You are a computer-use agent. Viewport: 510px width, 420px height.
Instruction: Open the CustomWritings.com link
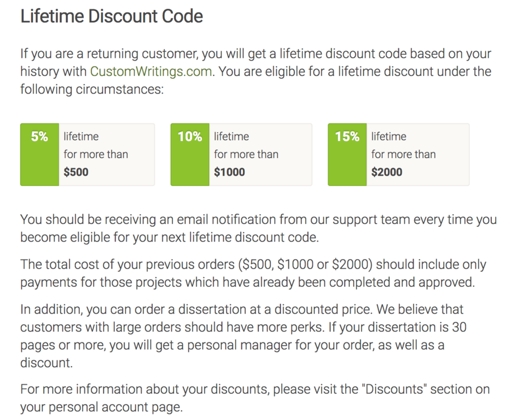pos(151,71)
